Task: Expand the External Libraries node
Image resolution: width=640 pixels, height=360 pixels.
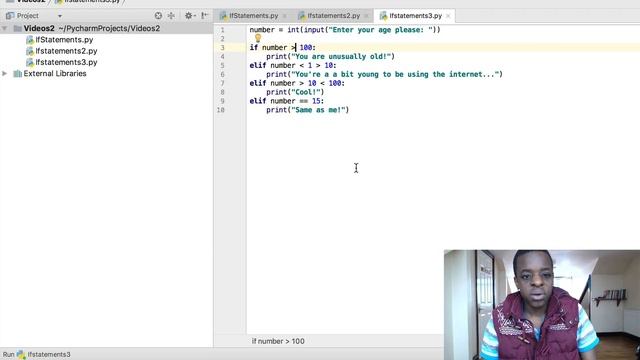Action: pos(4,73)
